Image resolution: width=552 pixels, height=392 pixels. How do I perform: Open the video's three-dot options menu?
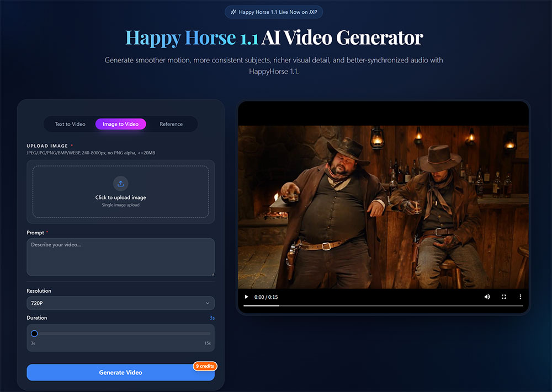click(521, 297)
